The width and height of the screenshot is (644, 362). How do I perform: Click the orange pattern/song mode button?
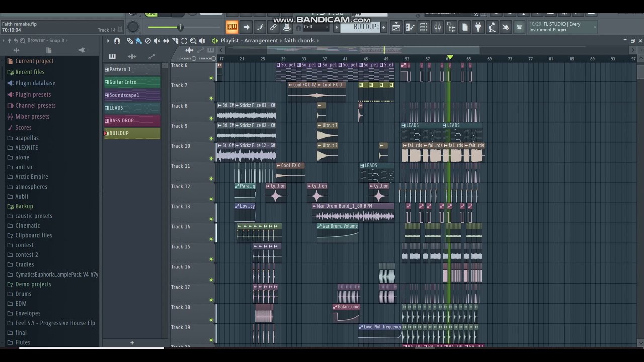(232, 27)
